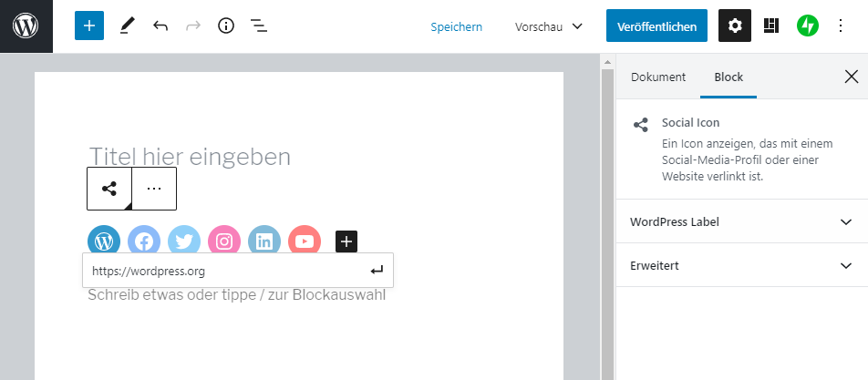This screenshot has height=380, width=868.
Task: Switch to the Dokument tab
Action: point(658,77)
